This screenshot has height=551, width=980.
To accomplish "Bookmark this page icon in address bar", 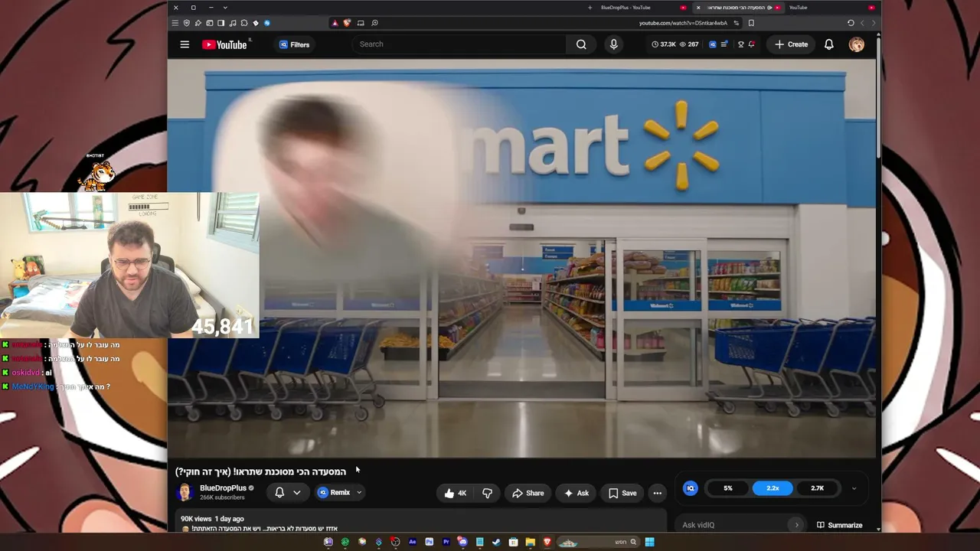I will (751, 23).
